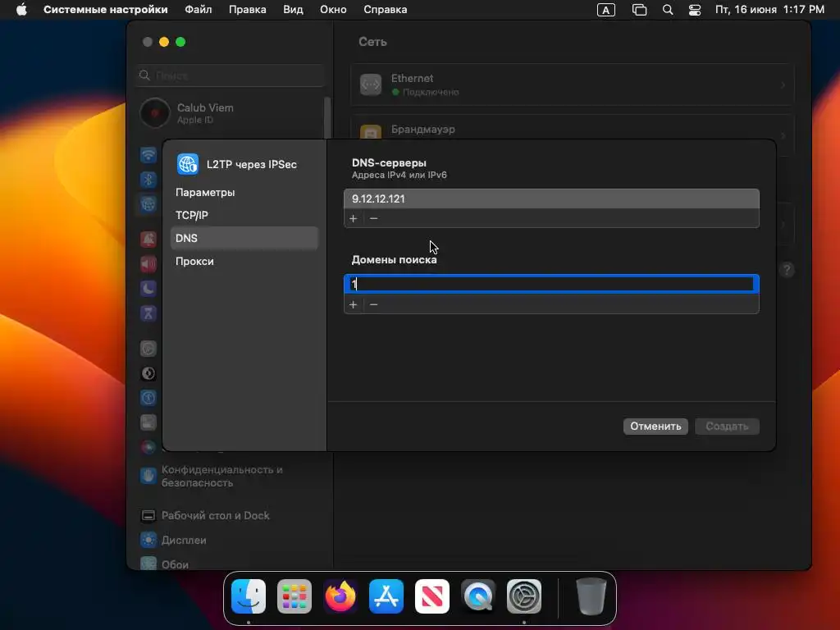The height and width of the screenshot is (630, 840).
Task: Open the Accessibility sidebar icon
Action: pyautogui.click(x=148, y=398)
